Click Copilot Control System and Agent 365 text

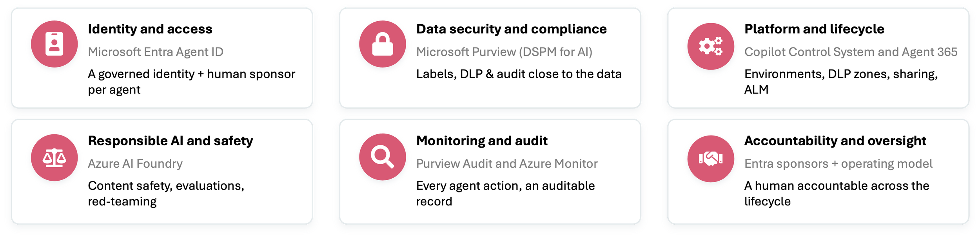pos(851,52)
